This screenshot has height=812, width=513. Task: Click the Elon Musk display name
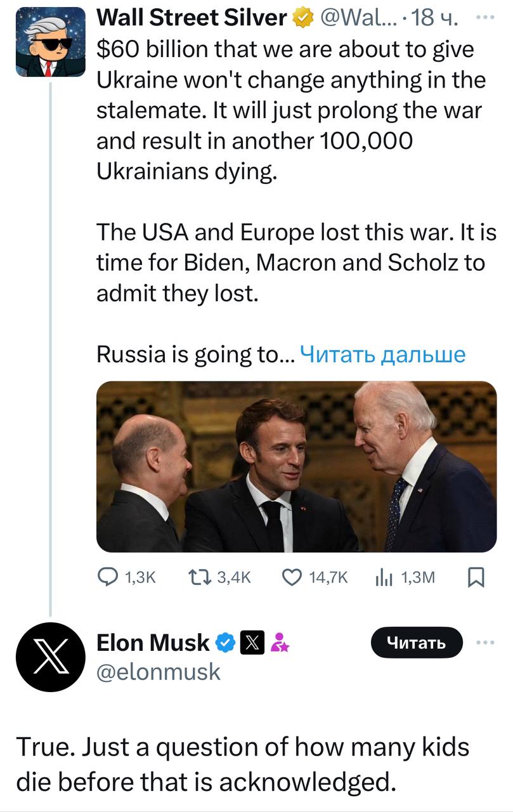pos(152,643)
